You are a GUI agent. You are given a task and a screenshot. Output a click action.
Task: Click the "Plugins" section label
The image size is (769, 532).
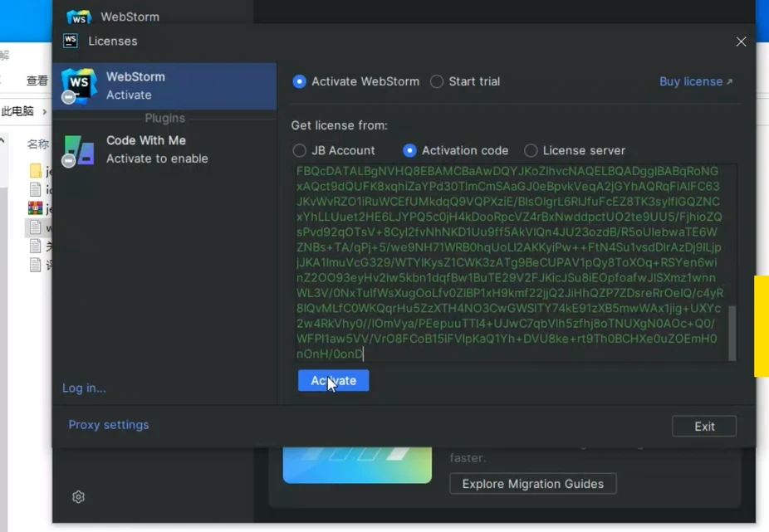pos(164,118)
